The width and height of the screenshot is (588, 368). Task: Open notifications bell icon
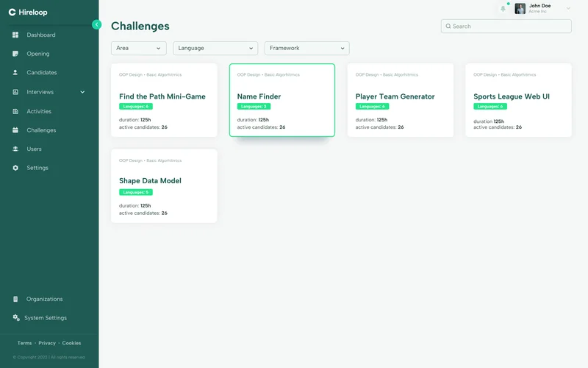503,8
